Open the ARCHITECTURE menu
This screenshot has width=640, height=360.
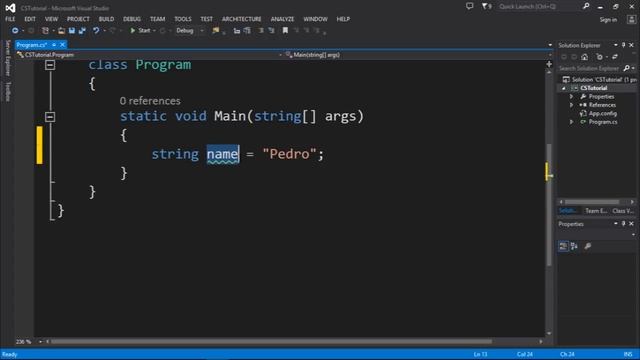(242, 19)
